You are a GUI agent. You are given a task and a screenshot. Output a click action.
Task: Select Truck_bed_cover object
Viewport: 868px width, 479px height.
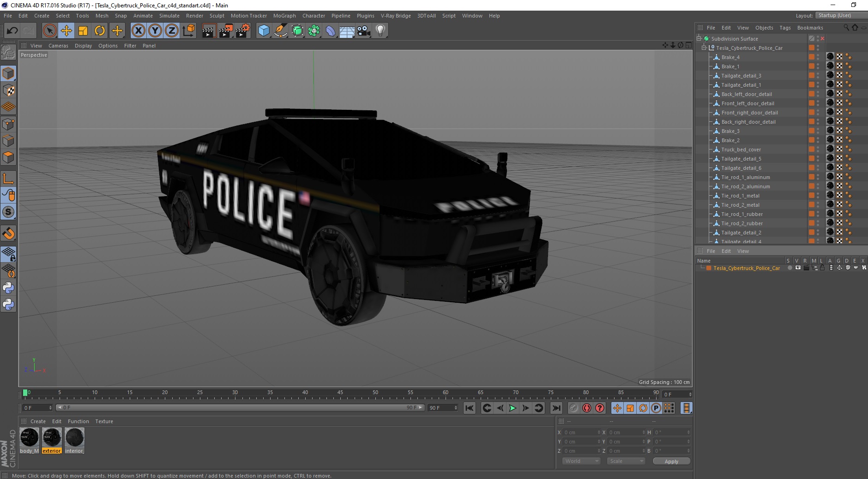(x=741, y=150)
